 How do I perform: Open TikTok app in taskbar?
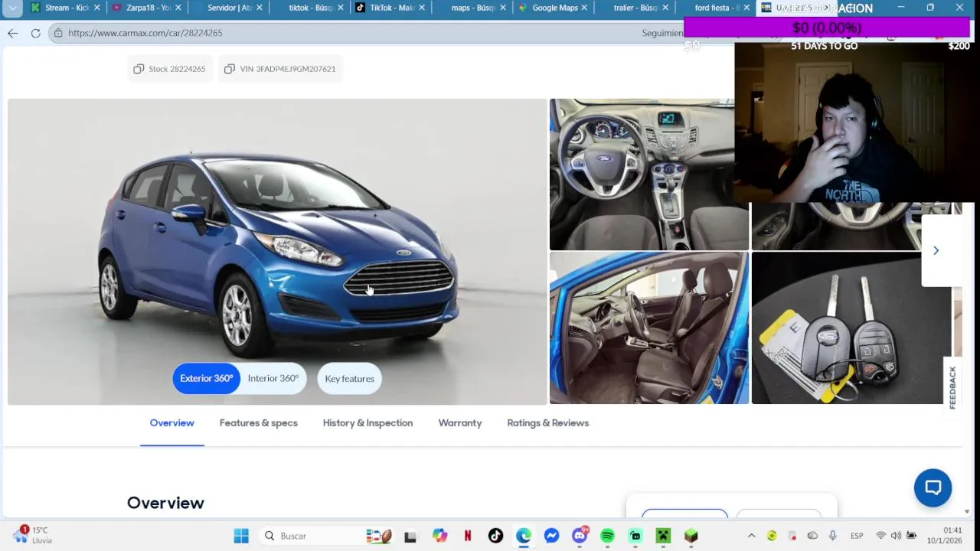(495, 536)
